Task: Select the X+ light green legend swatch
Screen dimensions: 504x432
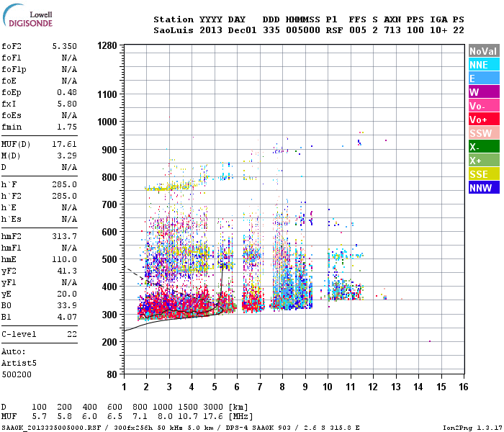Action: 484,161
